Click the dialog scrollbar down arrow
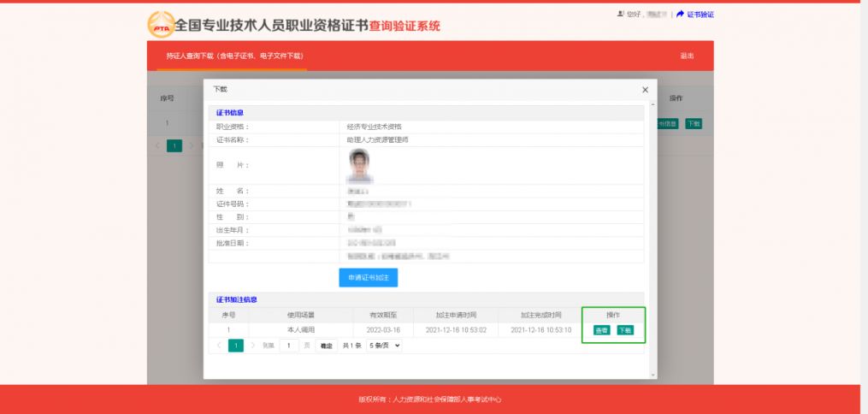The width and height of the screenshot is (868, 414). tap(652, 376)
